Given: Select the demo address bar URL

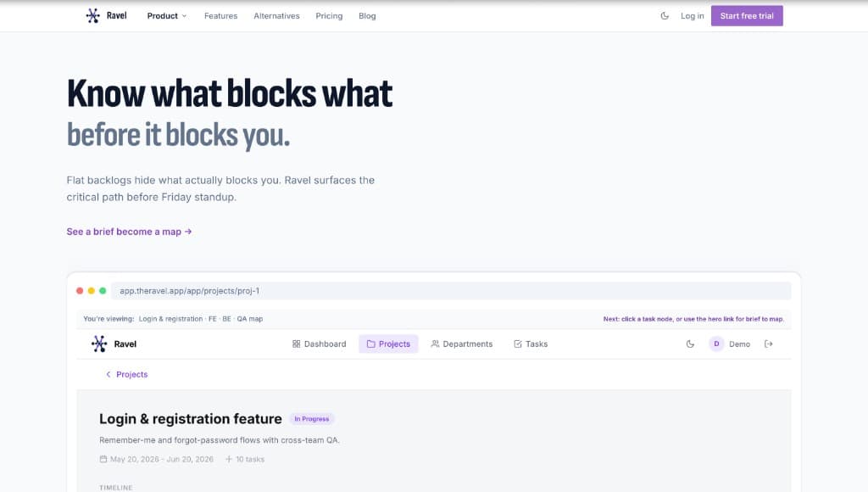Looking at the screenshot, I should 451,291.
